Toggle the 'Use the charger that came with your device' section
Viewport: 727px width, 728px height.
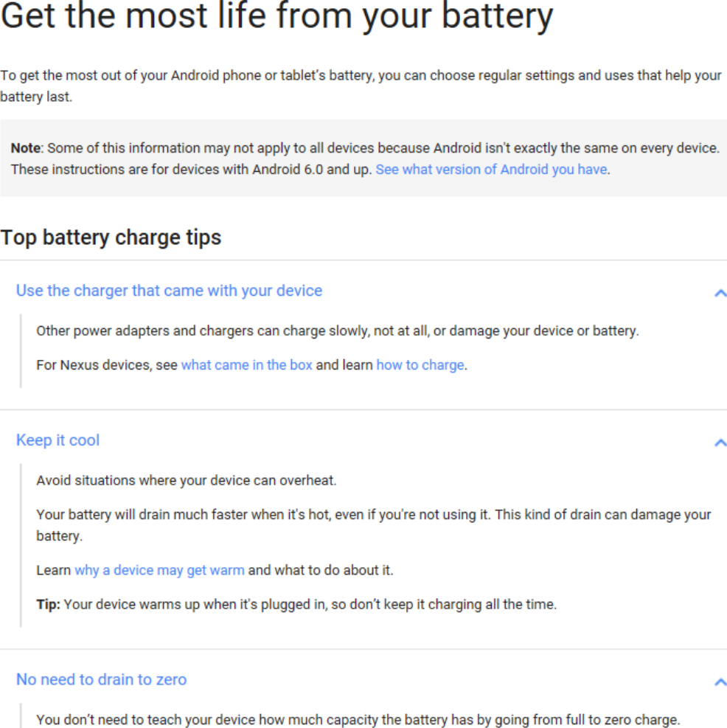(169, 291)
